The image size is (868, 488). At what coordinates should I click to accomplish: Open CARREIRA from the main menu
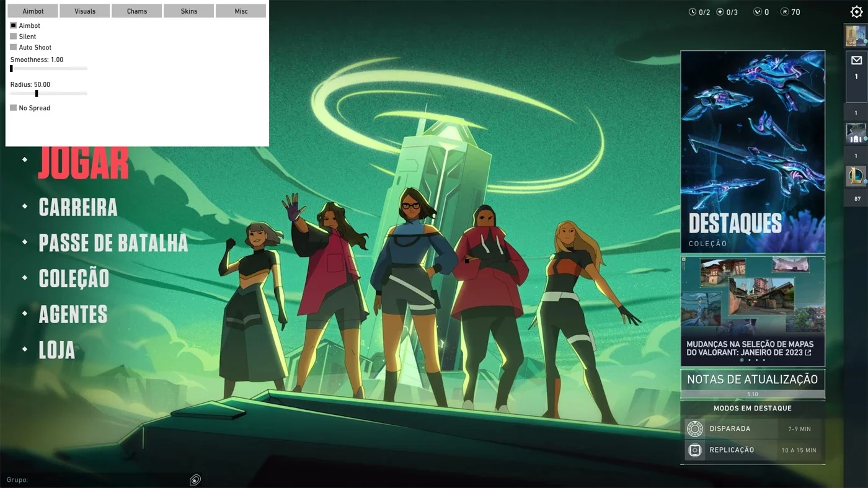pyautogui.click(x=78, y=207)
